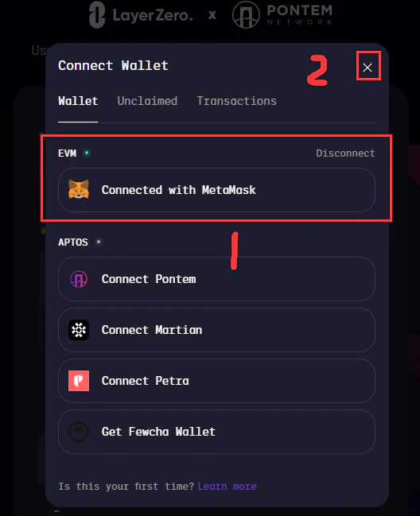Screen dimensions: 420x516
Task: Click the MetaMask fox icon
Action: pyautogui.click(x=79, y=189)
